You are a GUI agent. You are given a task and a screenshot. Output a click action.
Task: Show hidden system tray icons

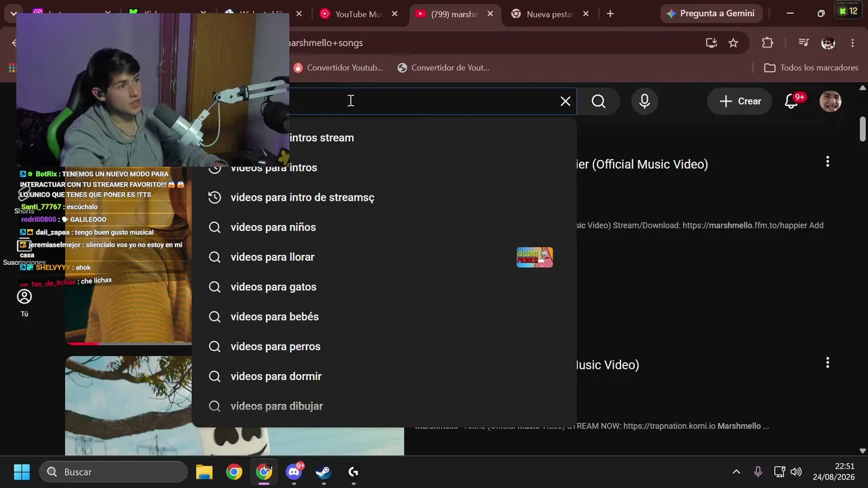pos(736,472)
